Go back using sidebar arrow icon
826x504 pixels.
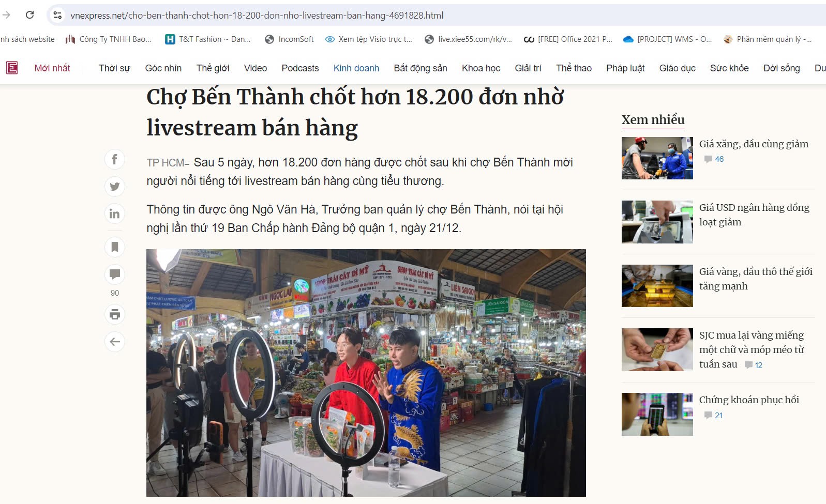pos(115,342)
